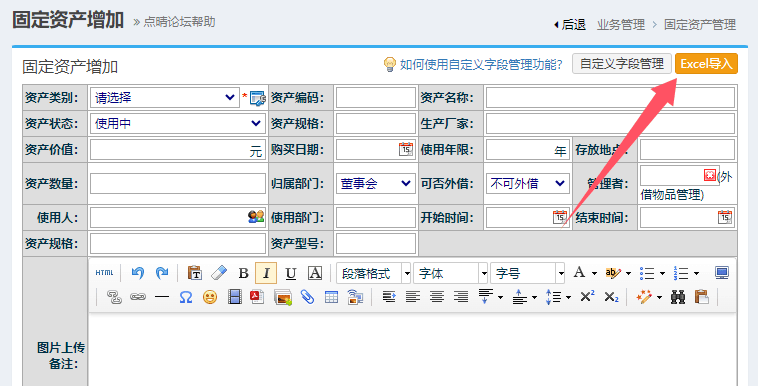758x386 pixels.
Task: Redo the last undone edit
Action: (162, 273)
